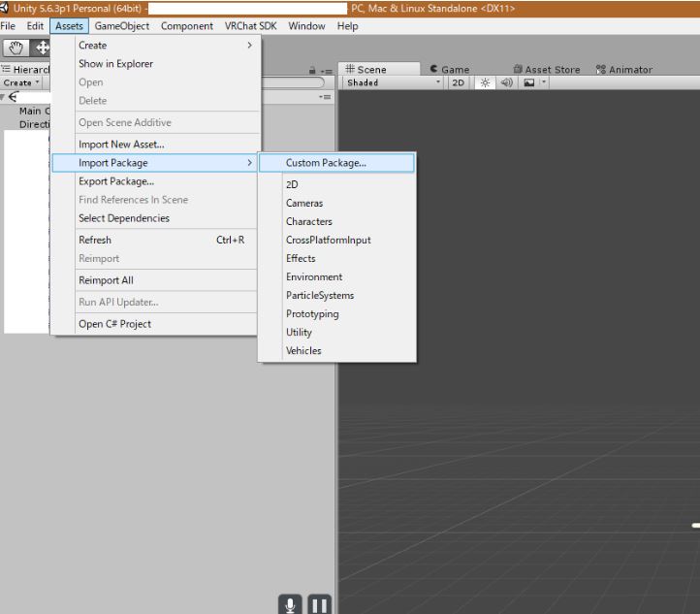Click Show in Explorer
700x614 pixels.
coord(154,64)
